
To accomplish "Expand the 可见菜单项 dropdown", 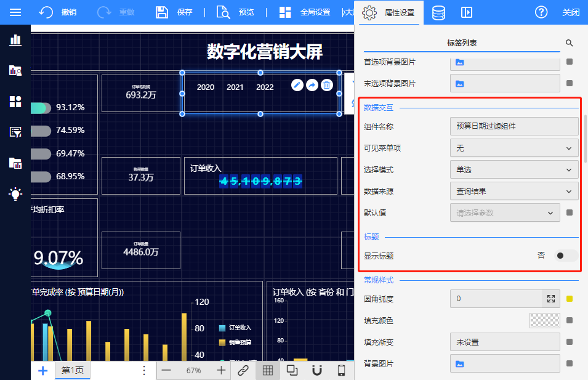I will tap(513, 148).
